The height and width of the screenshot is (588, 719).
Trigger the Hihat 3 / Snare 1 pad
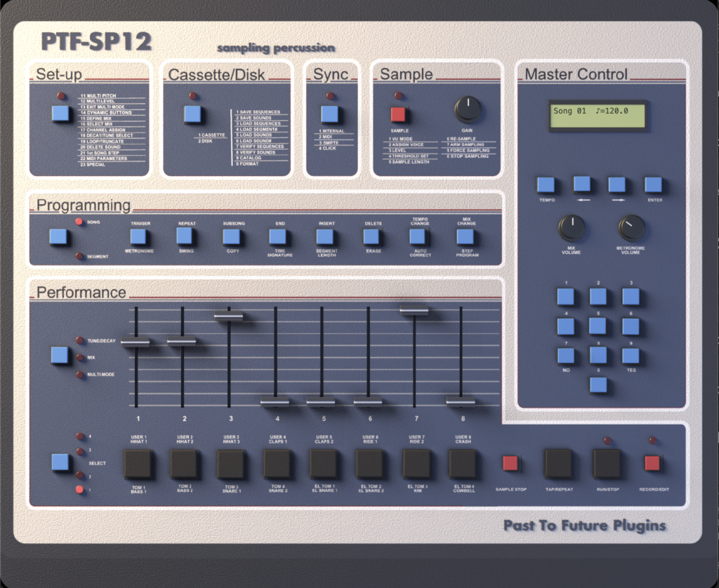point(230,464)
